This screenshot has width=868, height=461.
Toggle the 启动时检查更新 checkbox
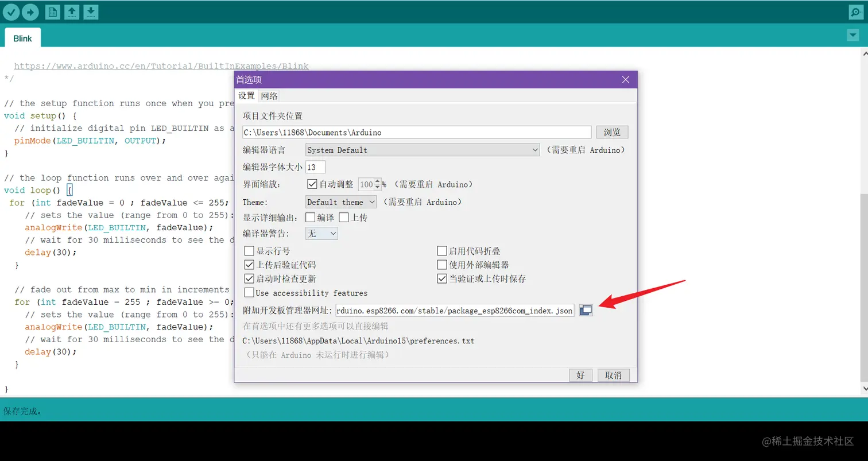pyautogui.click(x=249, y=278)
